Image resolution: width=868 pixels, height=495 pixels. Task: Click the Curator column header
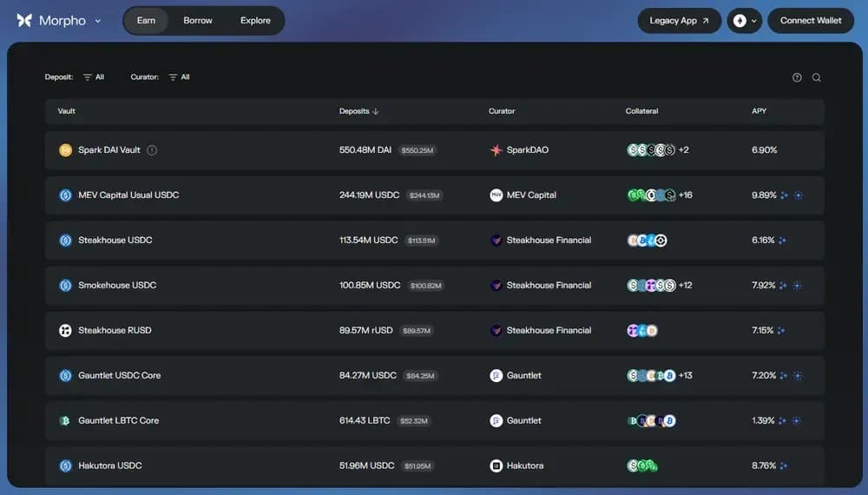[502, 111]
